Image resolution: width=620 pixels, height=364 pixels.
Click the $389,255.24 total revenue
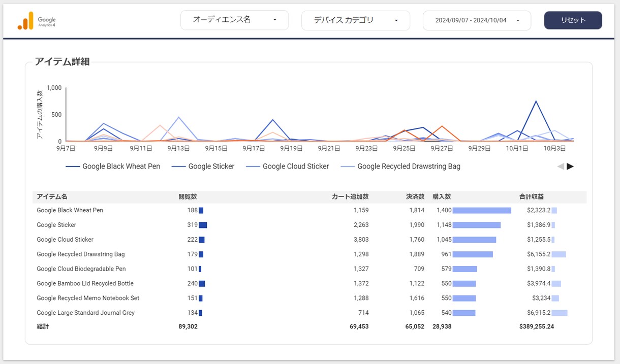(x=537, y=327)
